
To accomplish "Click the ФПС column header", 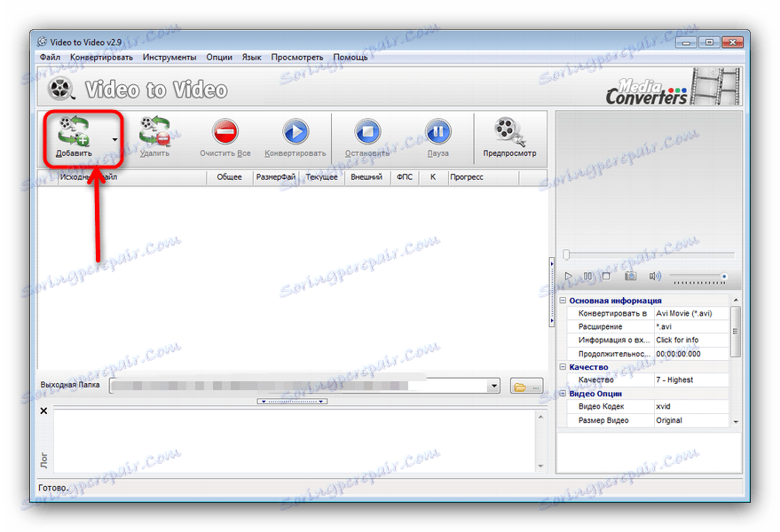I will pos(405,177).
